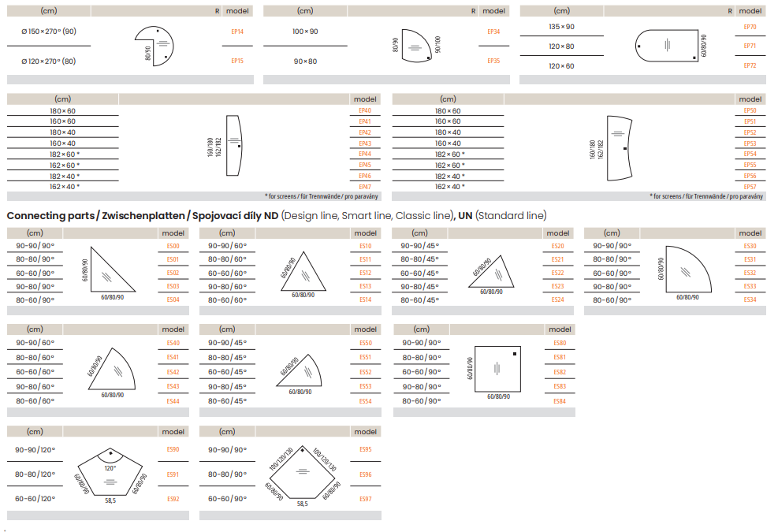Screen dimensions: 778x532
Task: Select model code EP57
Action: tap(750, 187)
